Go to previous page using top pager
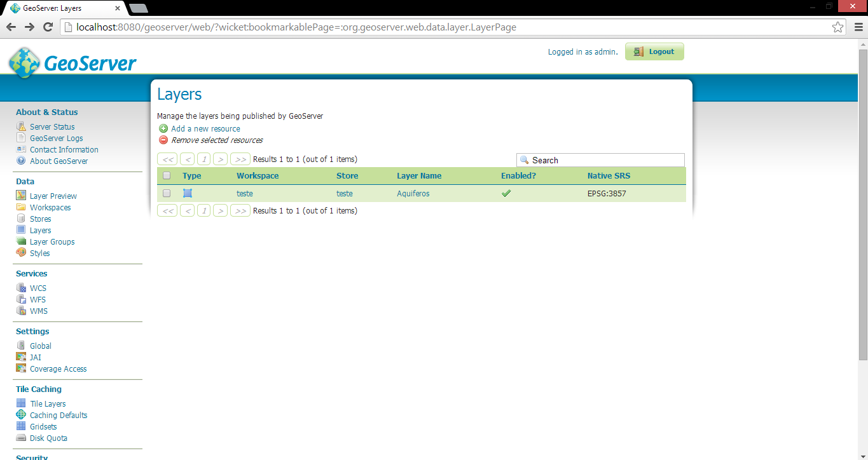This screenshot has height=460, width=868. 188,159
